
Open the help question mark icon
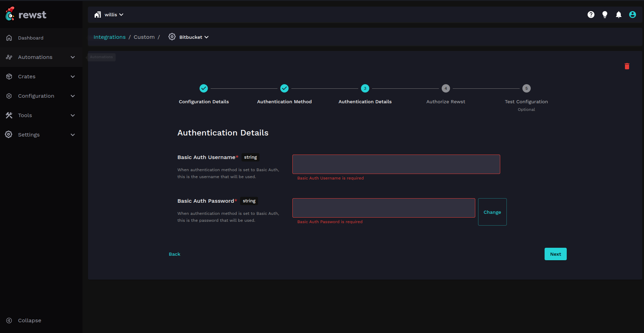591,15
